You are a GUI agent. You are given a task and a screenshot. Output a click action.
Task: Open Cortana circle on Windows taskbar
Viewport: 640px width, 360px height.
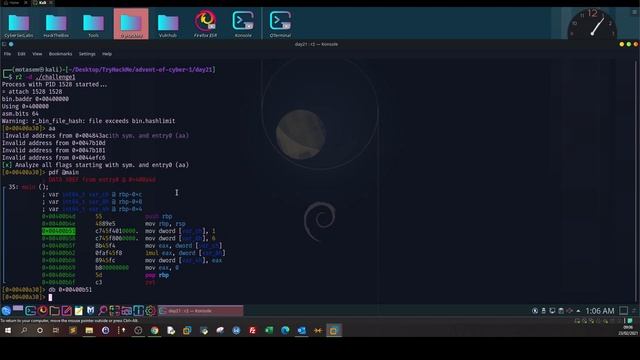click(x=40, y=331)
